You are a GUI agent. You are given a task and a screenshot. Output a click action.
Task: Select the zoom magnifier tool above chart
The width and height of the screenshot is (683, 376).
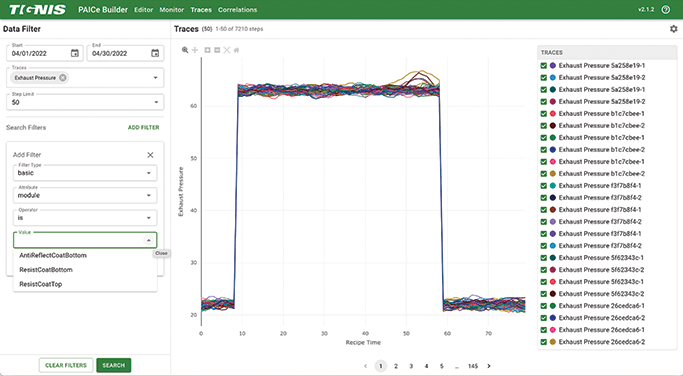pos(185,50)
